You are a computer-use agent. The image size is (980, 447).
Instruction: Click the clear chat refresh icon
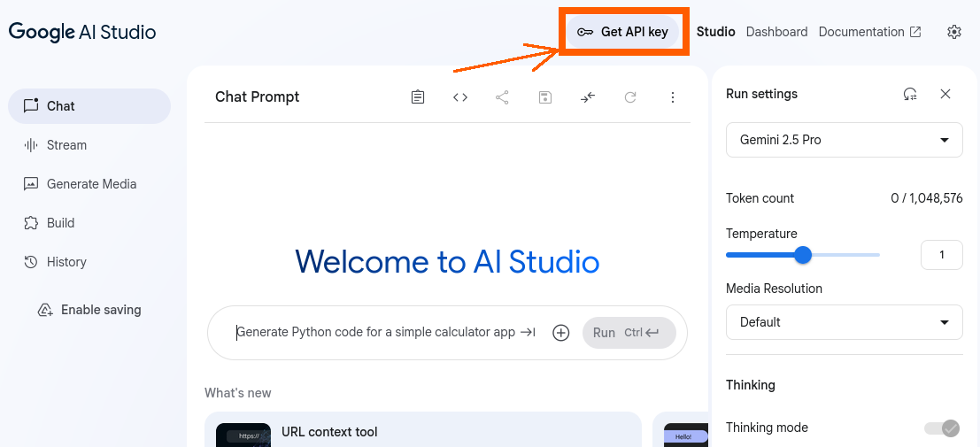coord(630,96)
